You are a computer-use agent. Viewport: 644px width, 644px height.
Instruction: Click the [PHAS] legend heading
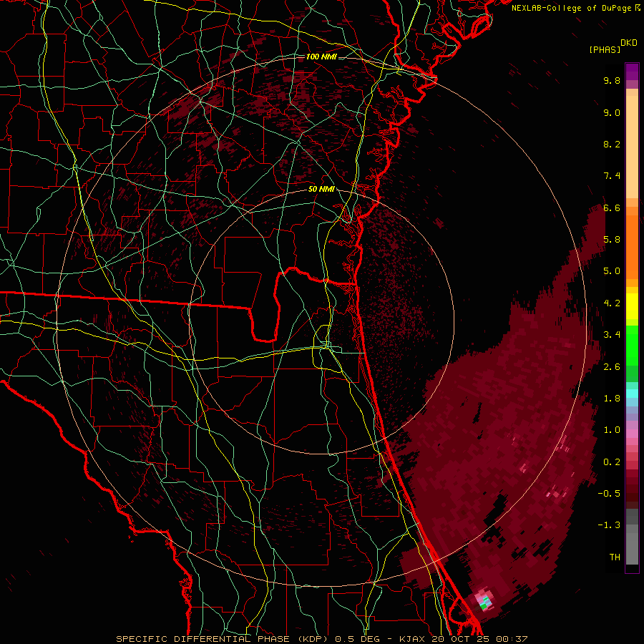coord(605,49)
